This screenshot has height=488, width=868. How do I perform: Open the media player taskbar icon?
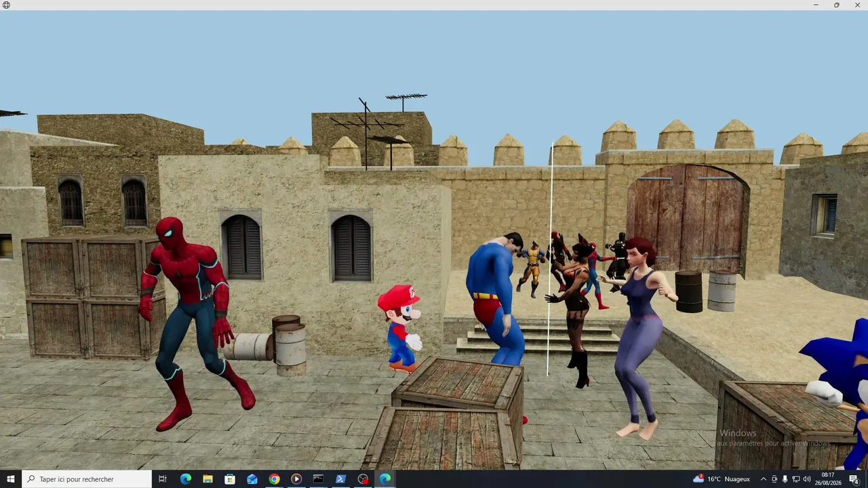[x=296, y=479]
